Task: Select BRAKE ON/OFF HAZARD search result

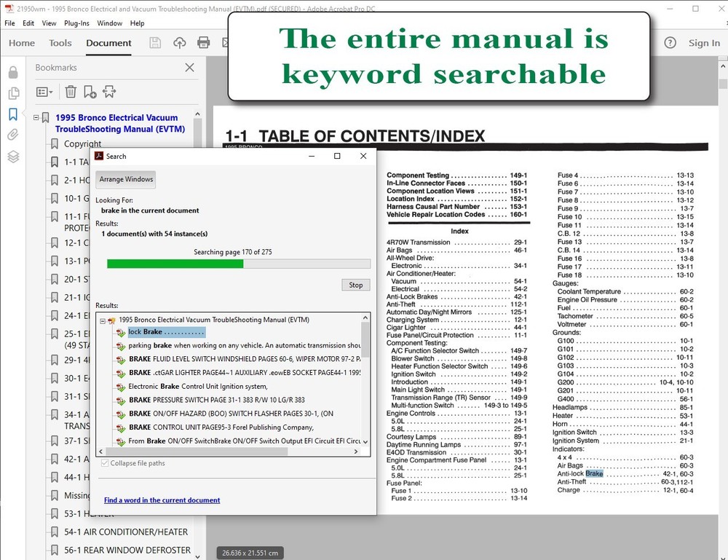Action: click(231, 414)
